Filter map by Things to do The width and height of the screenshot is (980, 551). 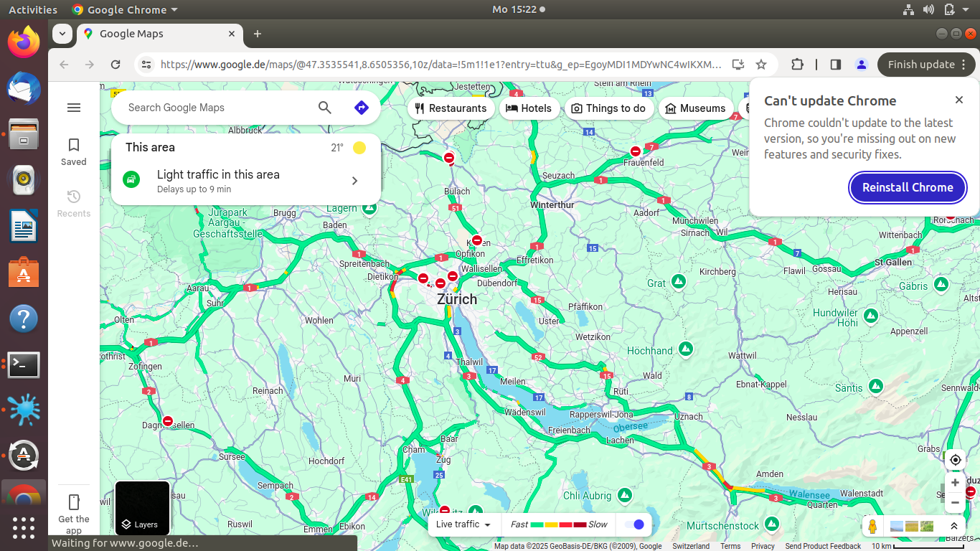click(x=609, y=108)
